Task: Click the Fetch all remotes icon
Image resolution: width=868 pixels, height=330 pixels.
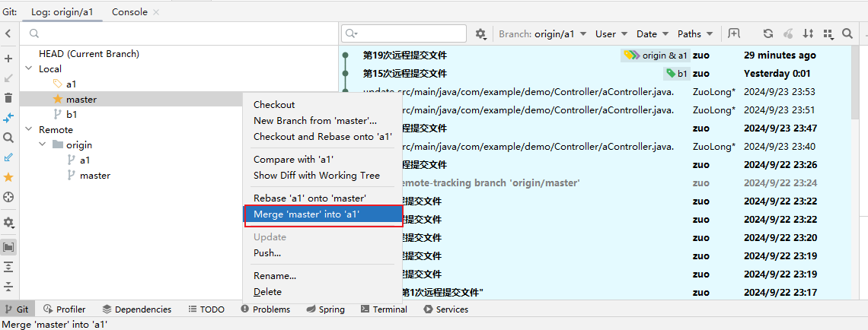Action: tap(8, 118)
